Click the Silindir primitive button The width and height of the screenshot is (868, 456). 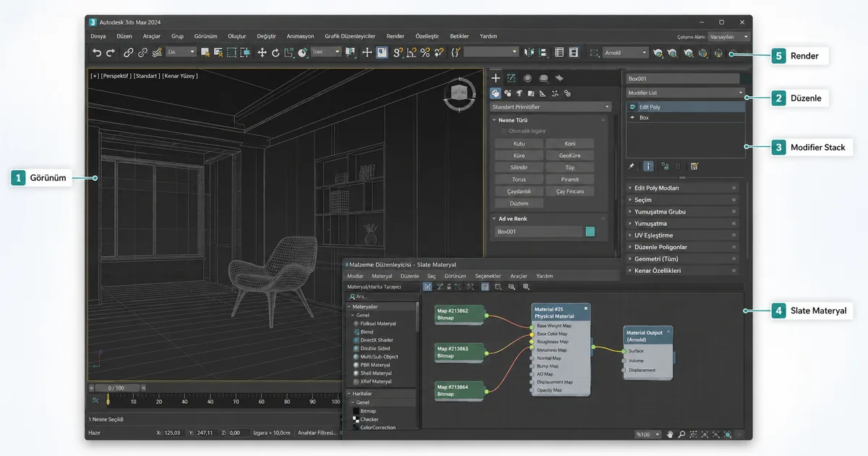coord(519,167)
